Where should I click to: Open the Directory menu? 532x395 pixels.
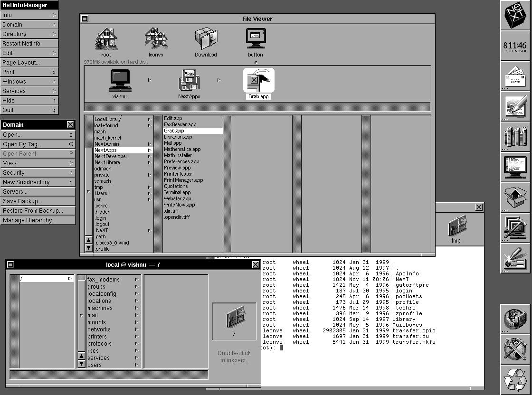[28, 34]
